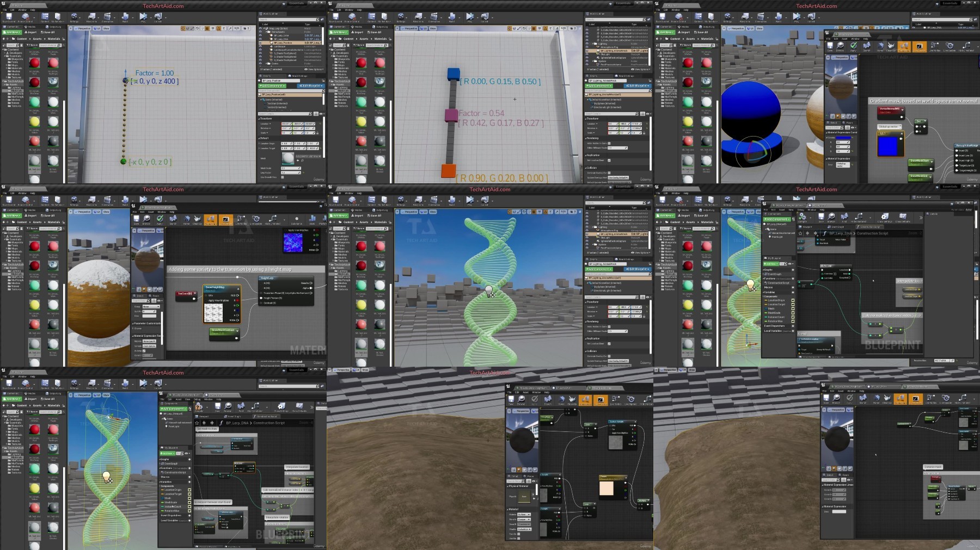The width and height of the screenshot is (980, 550).
Task: Open Class Defaults in Construction Script editor
Action: 903,218
